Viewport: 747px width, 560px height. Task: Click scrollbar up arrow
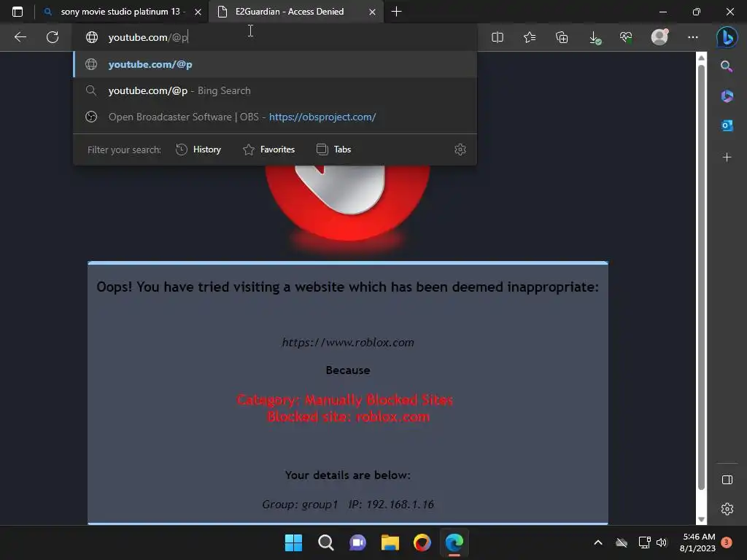(x=701, y=58)
